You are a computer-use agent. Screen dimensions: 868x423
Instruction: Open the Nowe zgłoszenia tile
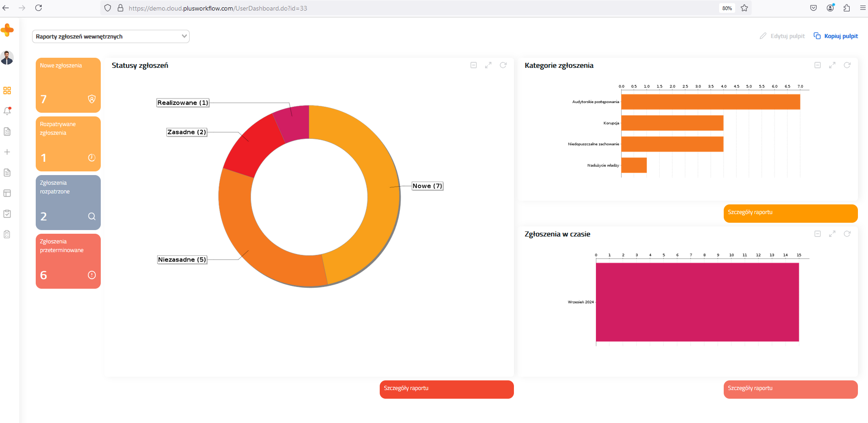(68, 85)
